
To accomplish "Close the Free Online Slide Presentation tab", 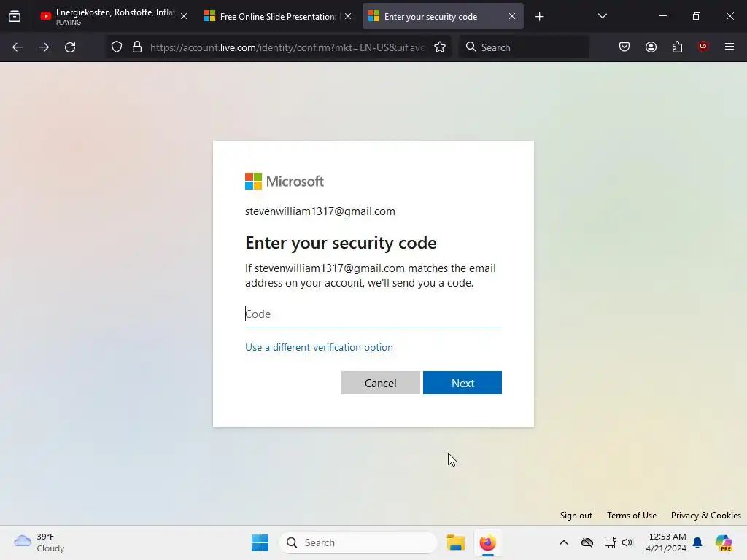I will coord(348,16).
